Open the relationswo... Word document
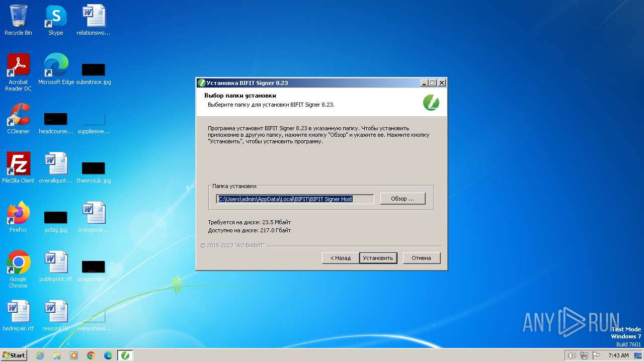644x362 pixels. [94, 20]
